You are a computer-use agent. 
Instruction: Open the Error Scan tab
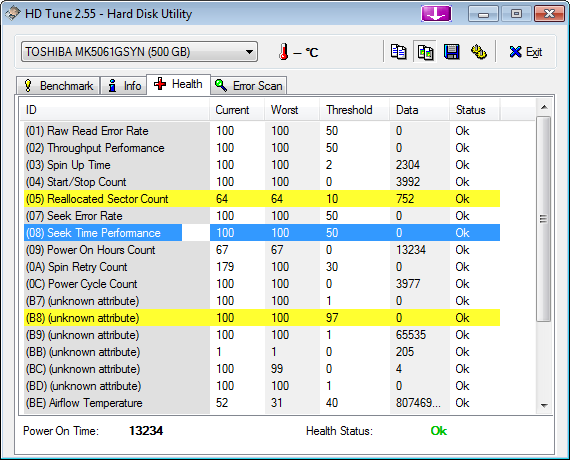point(249,86)
